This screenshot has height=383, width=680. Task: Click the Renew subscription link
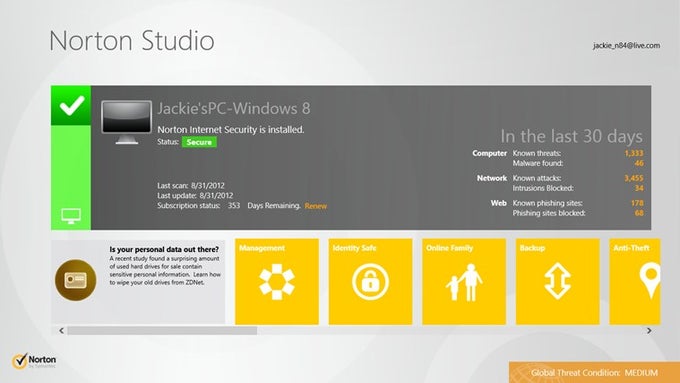pyautogui.click(x=316, y=206)
